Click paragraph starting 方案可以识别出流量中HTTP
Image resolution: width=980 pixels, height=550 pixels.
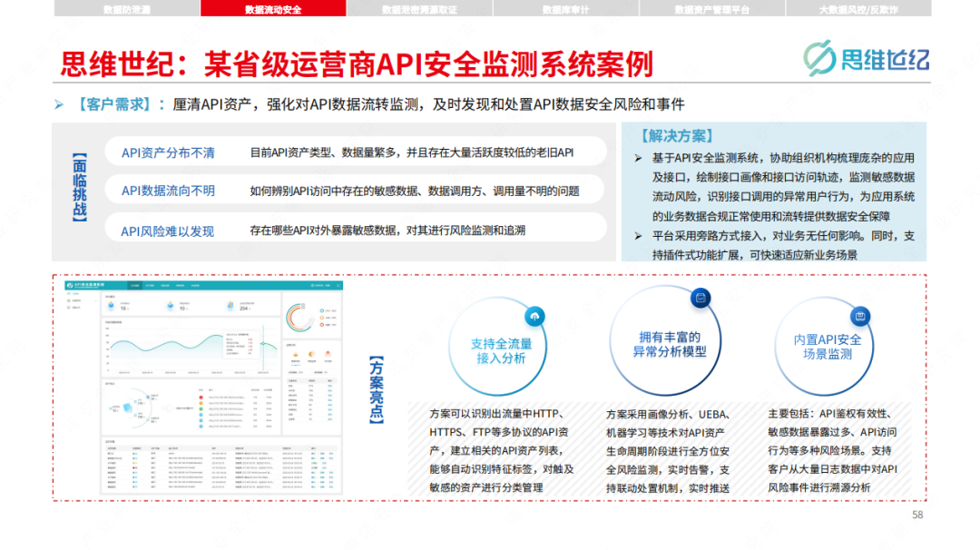click(501, 451)
